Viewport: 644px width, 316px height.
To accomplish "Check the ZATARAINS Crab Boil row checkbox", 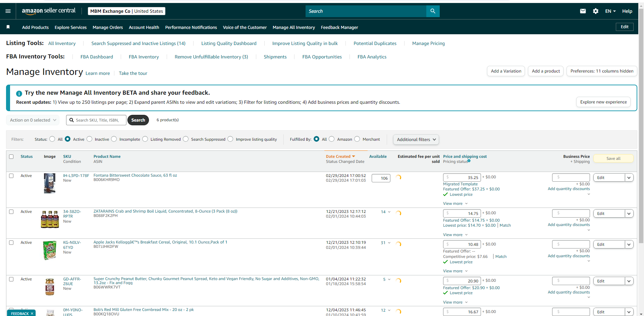I will pyautogui.click(x=11, y=212).
